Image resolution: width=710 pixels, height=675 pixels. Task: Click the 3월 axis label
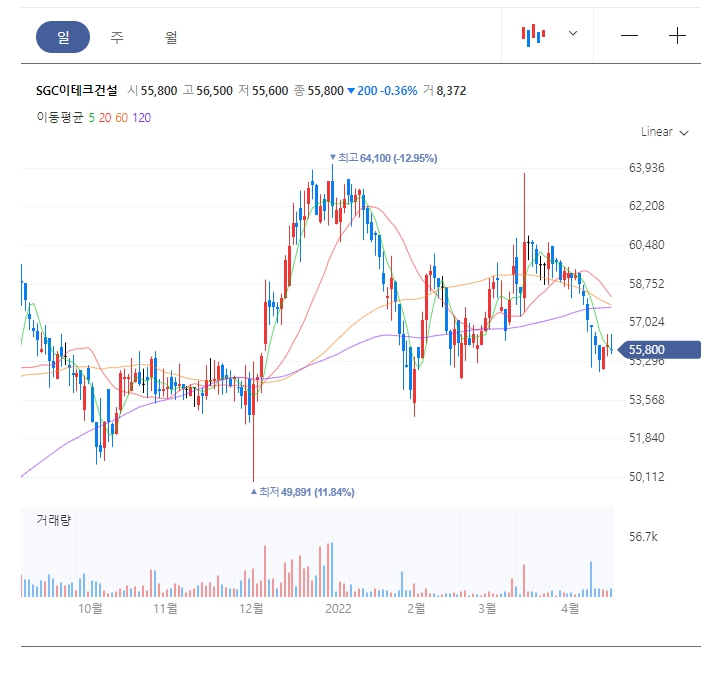(487, 608)
